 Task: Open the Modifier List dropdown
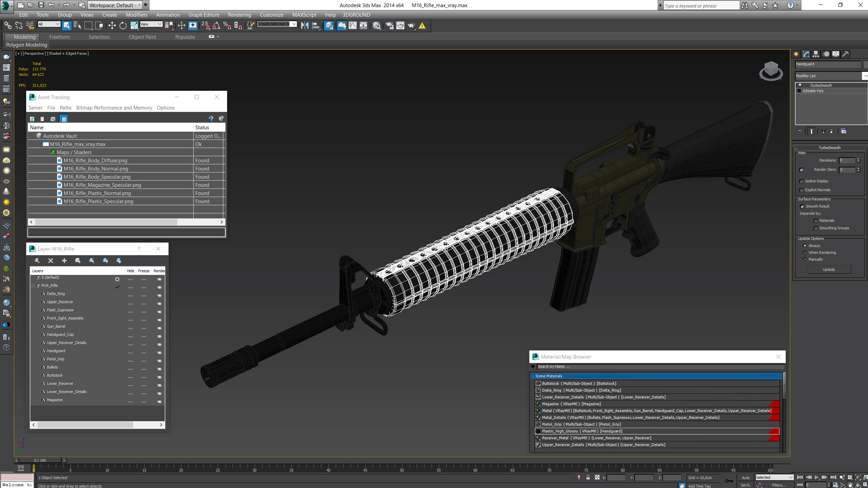831,76
